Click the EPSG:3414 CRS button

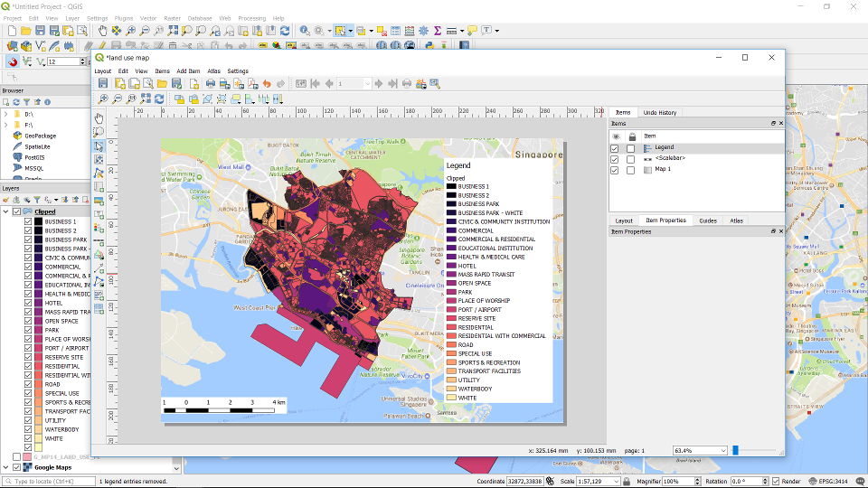click(832, 482)
